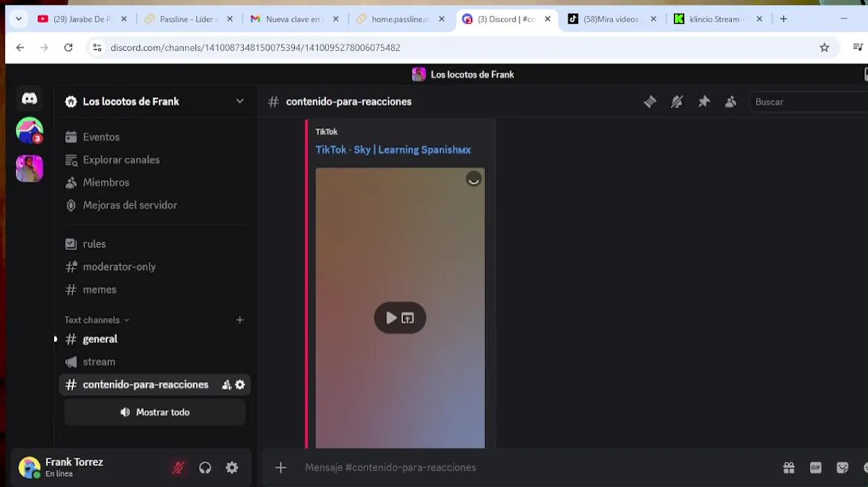868x487 pixels.
Task: Open the threads icon in channel header
Action: [650, 101]
